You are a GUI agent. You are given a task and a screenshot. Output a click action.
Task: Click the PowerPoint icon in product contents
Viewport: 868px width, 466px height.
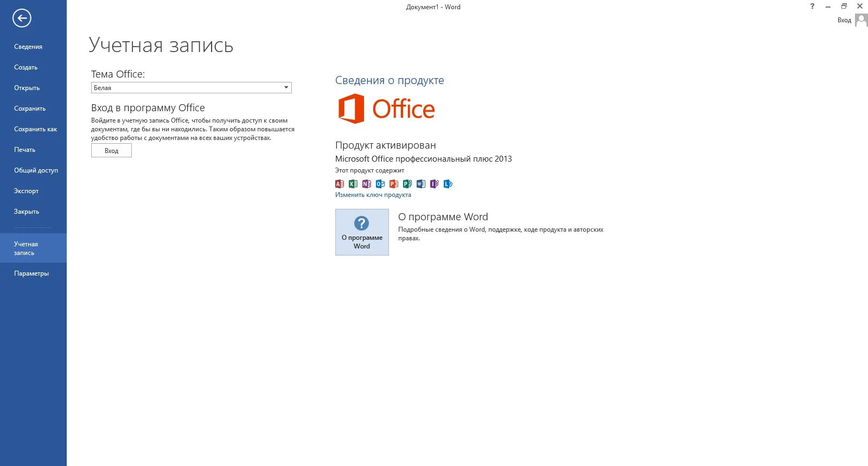(x=394, y=184)
